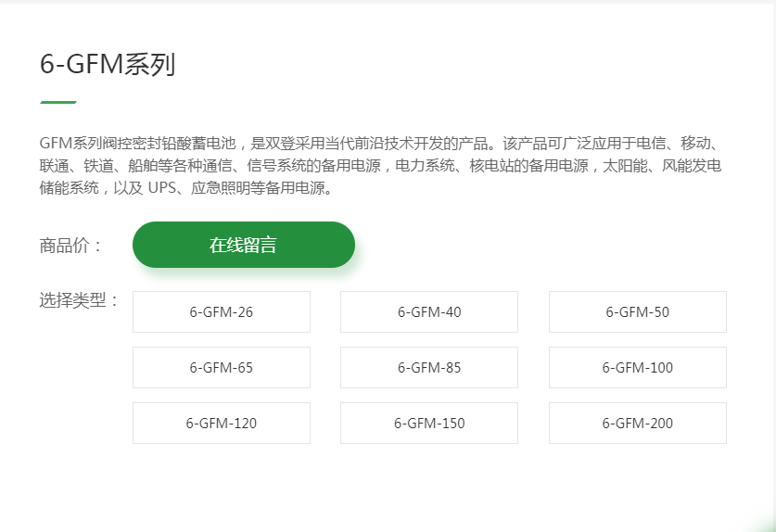The width and height of the screenshot is (776, 532).
Task: Select the 6-GFM-50 type option
Action: (637, 312)
